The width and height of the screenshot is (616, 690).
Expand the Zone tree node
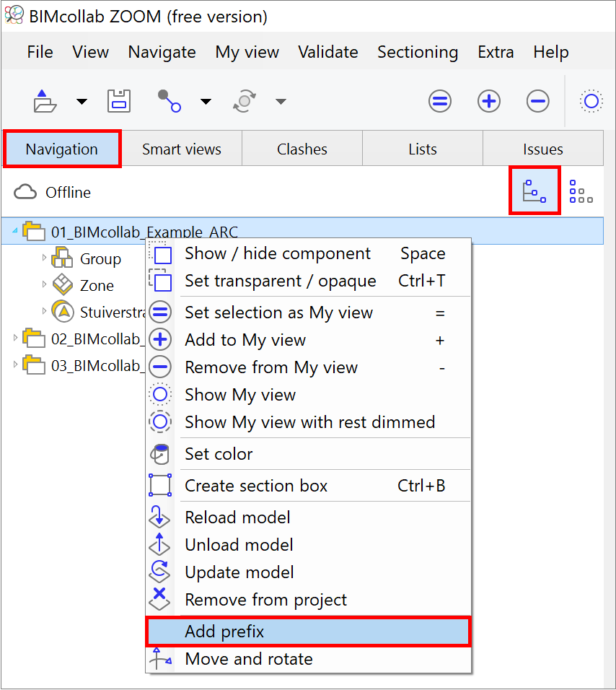click(44, 284)
